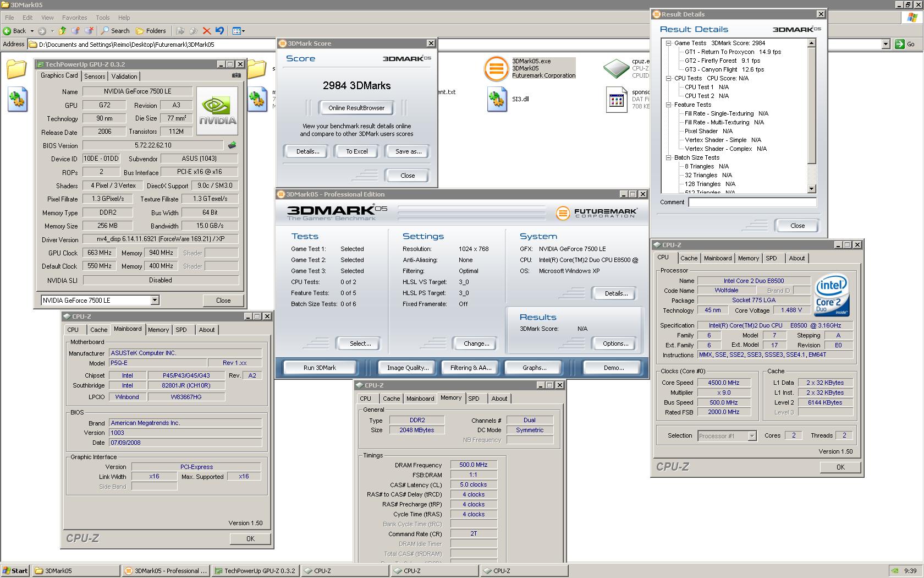Open the Windows Start menu
Screen dimensions: 924x578
click(15, 571)
